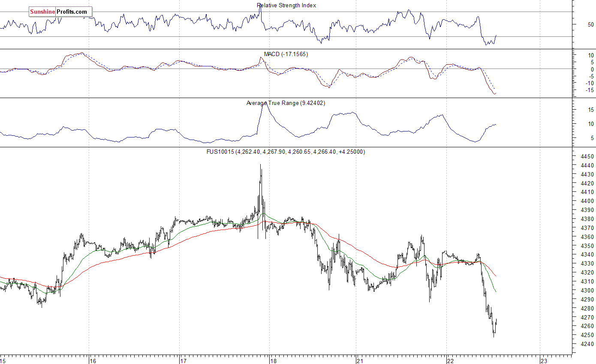Click the ATR axis label 5
The height and width of the screenshot is (364, 596).
tap(592, 138)
